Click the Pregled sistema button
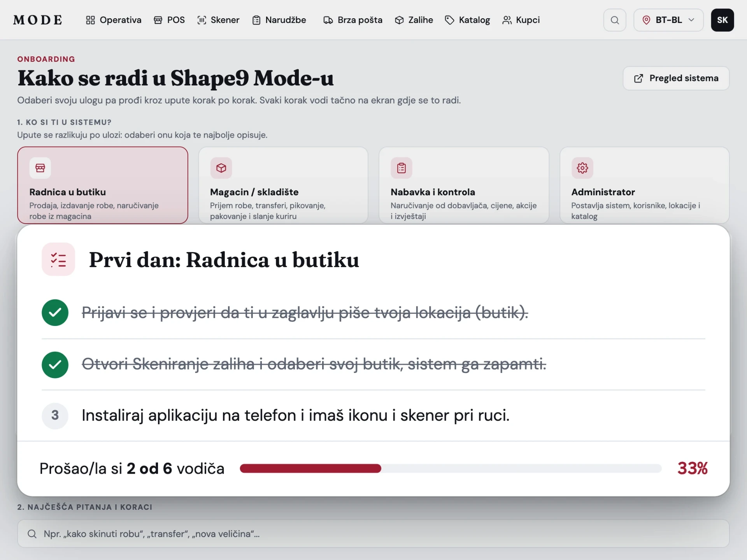The image size is (747, 560). coord(676,78)
